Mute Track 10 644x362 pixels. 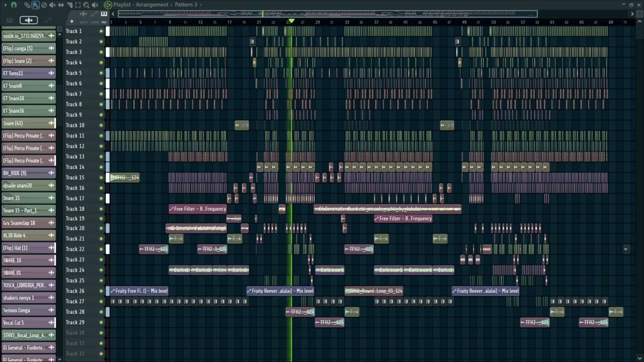[x=101, y=125]
